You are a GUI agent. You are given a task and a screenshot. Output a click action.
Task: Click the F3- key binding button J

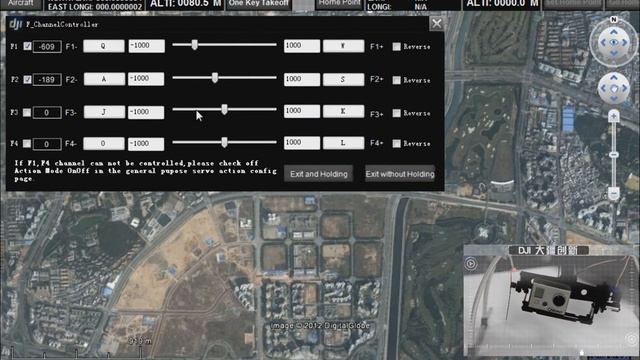(x=104, y=112)
